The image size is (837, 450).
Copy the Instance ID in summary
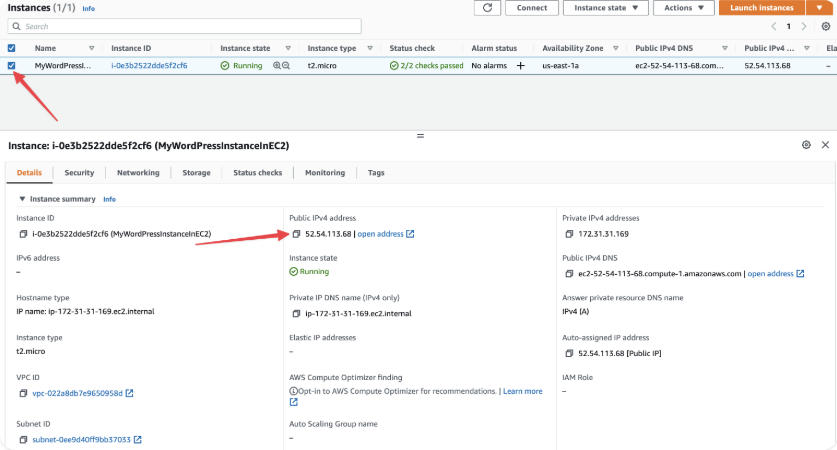(23, 234)
